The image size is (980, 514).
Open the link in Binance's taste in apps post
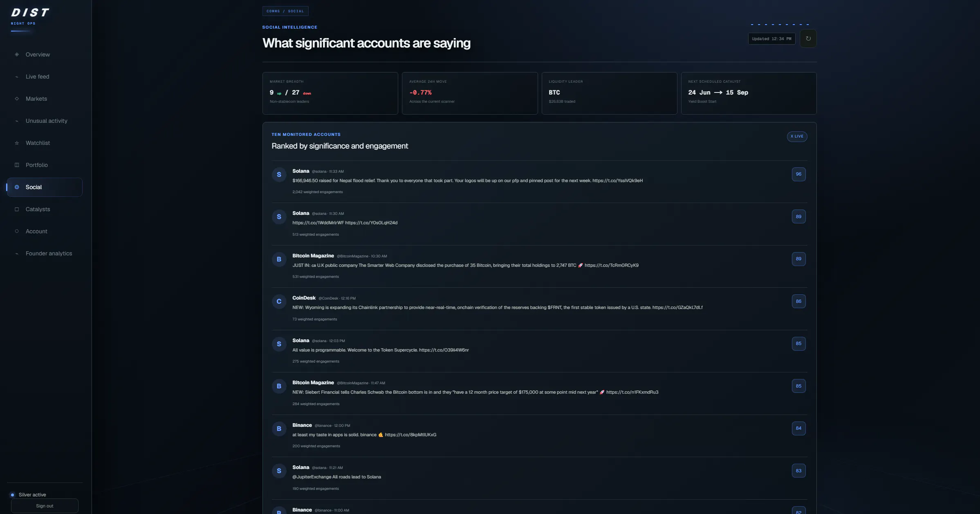(x=410, y=435)
